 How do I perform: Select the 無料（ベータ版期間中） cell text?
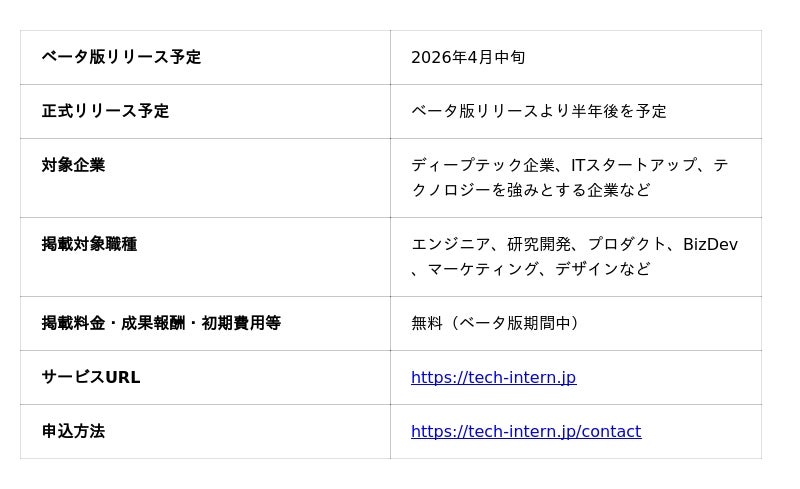495,323
